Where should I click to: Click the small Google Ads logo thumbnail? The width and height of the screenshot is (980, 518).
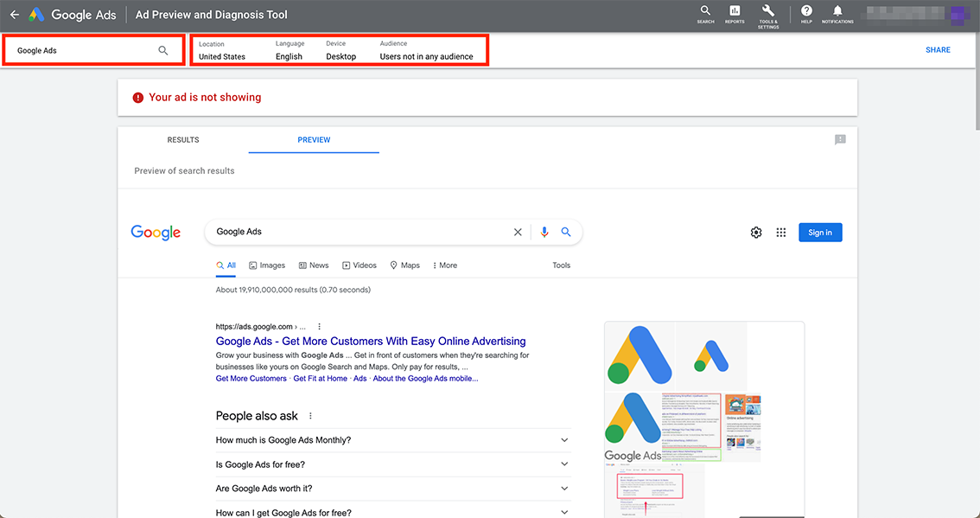711,356
